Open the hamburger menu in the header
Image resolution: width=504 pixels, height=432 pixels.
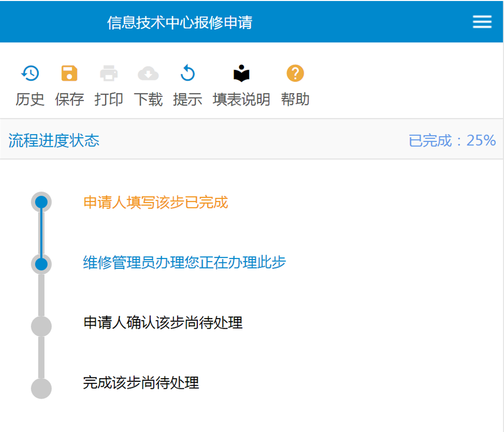click(482, 22)
